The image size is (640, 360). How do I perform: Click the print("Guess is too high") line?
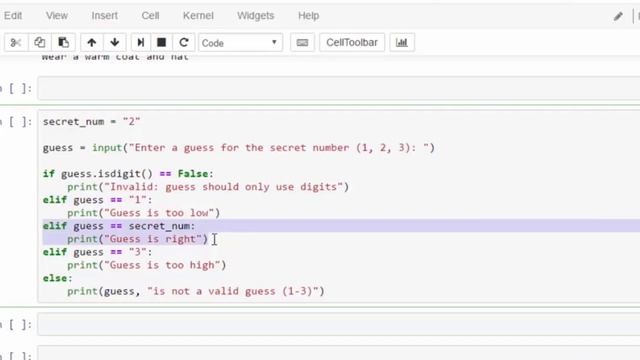[147, 265]
